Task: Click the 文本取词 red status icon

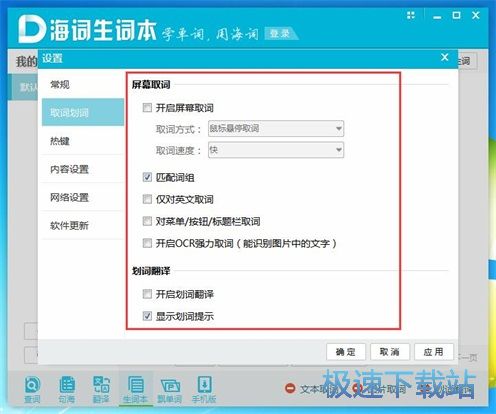Action: coord(290,388)
